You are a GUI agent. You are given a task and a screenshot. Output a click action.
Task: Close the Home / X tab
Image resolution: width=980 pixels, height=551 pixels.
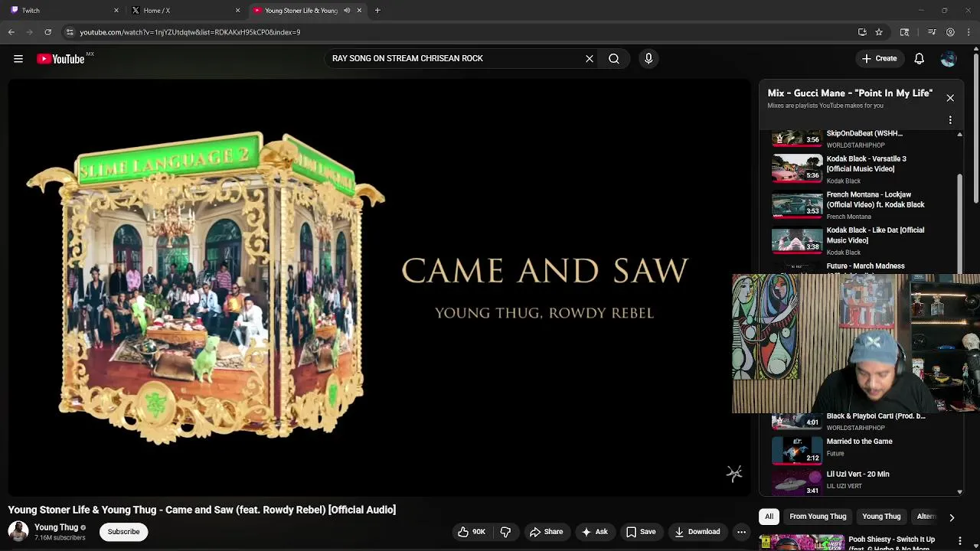[x=237, y=11]
